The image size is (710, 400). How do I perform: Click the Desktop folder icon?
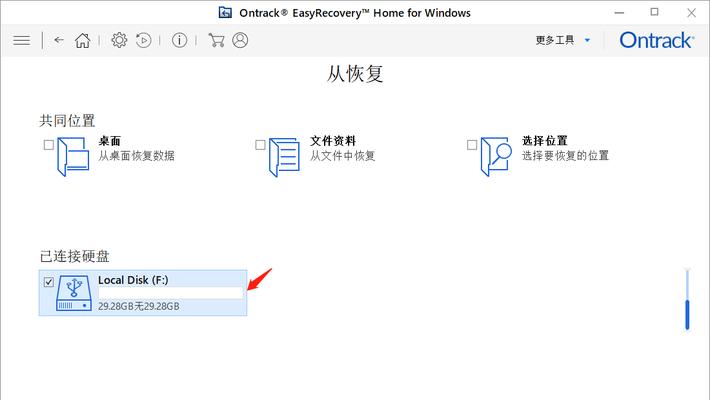click(73, 157)
